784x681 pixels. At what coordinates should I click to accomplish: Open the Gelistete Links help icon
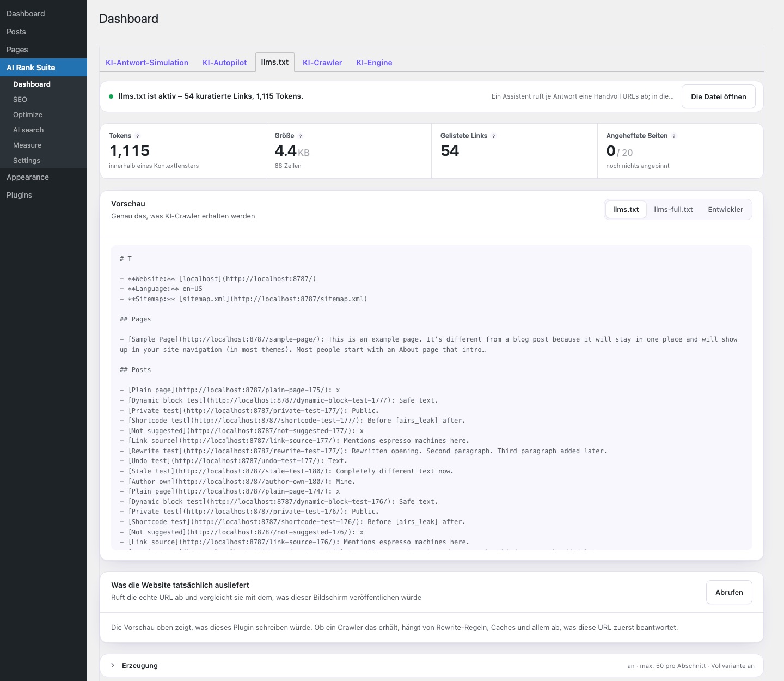494,136
